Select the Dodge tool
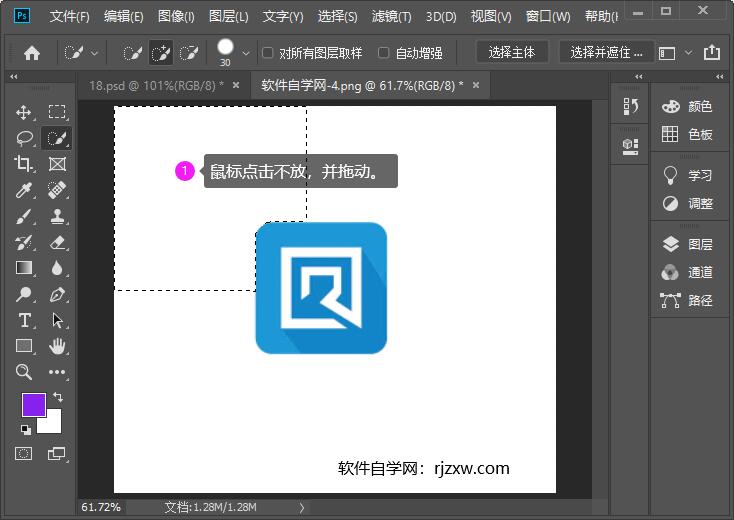Image resolution: width=734 pixels, height=520 pixels. click(x=23, y=294)
